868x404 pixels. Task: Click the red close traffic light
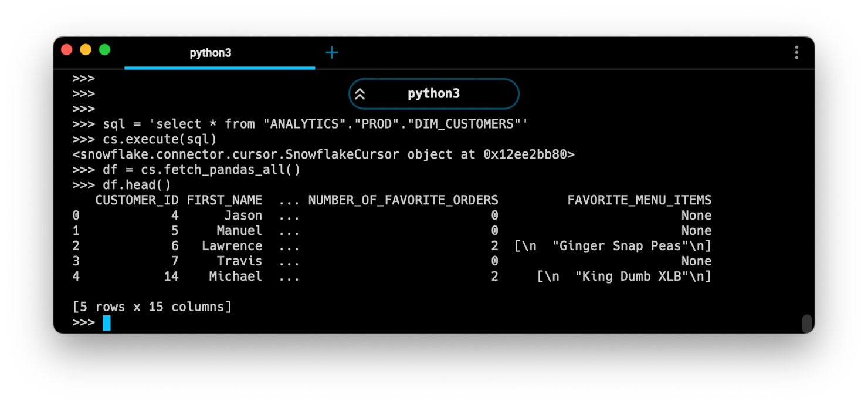[x=67, y=50]
